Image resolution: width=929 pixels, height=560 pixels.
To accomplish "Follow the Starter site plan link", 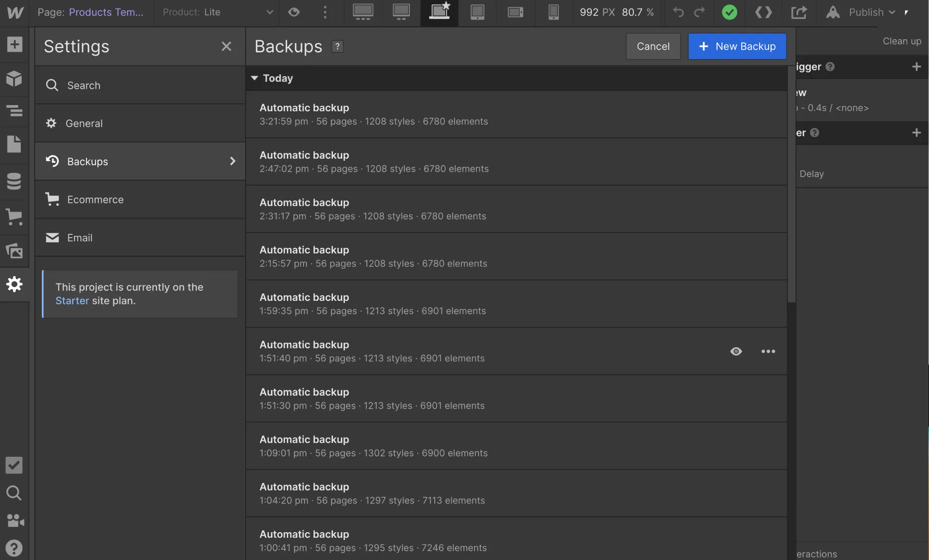I will (72, 300).
